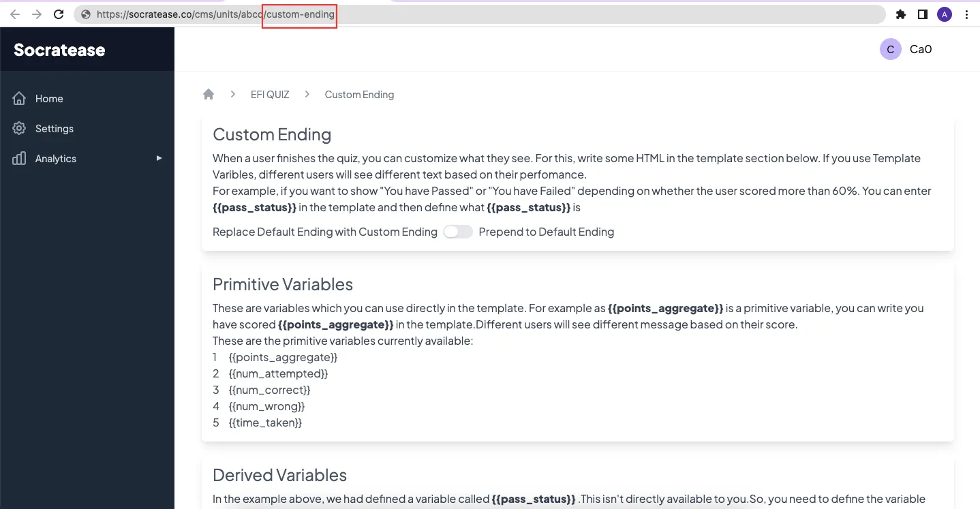Click the site info icon in address bar
This screenshot has width=980, height=509.
point(85,14)
